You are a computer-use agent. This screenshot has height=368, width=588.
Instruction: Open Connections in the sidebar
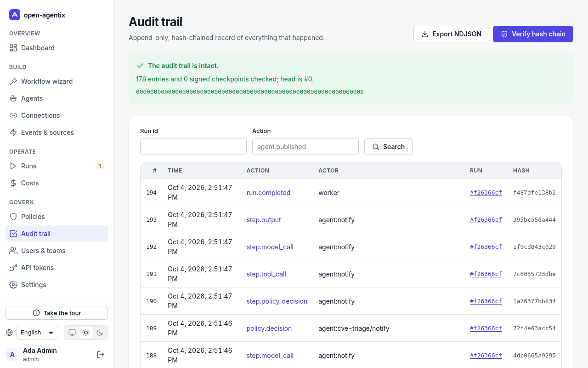tap(57, 115)
